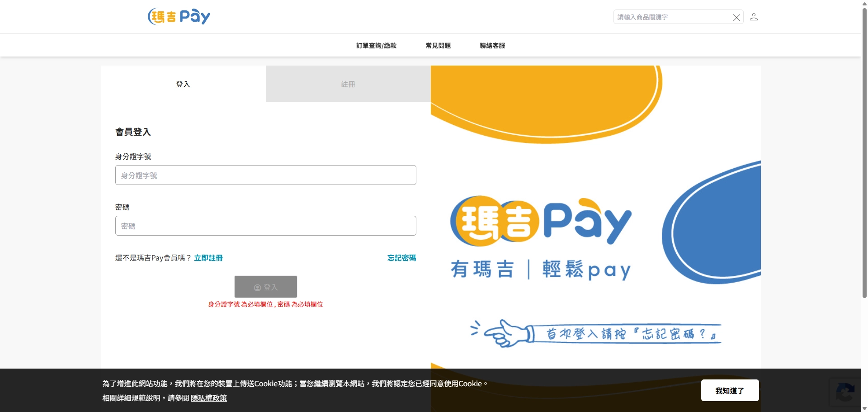Follow the 忘記密碼 link
The image size is (868, 412).
coord(401,258)
